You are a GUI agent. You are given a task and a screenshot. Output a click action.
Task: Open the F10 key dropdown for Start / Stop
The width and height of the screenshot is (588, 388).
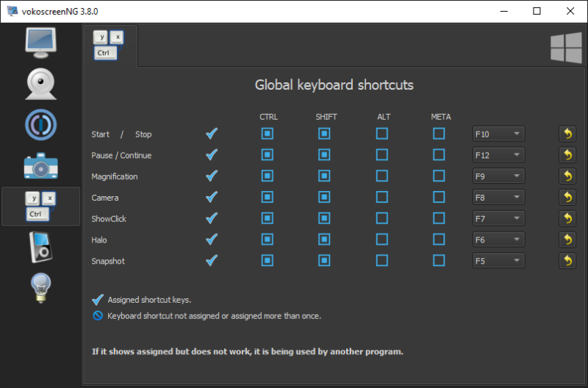coord(499,134)
